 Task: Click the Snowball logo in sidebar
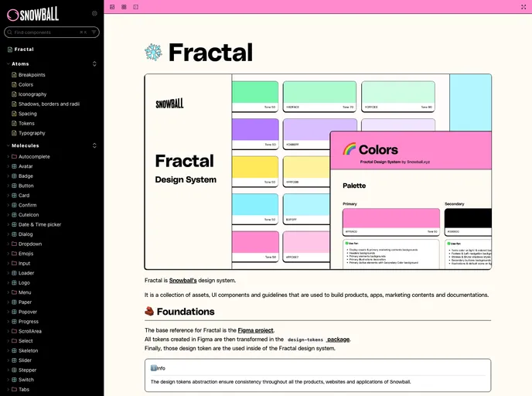click(33, 14)
